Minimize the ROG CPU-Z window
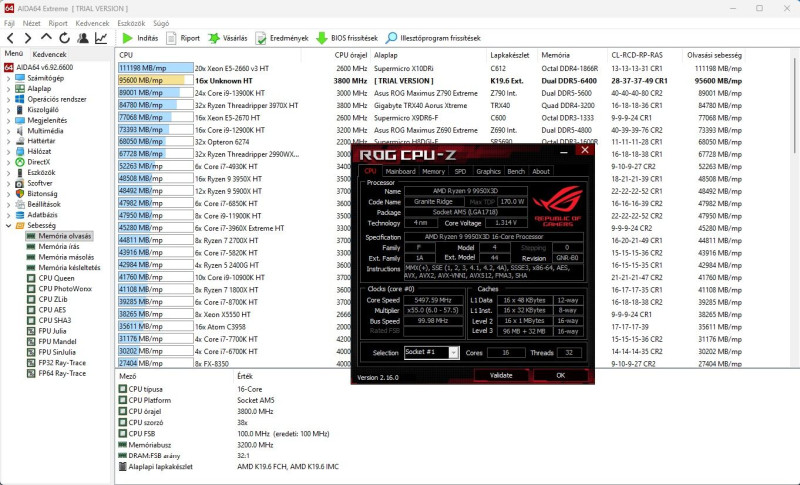The image size is (800, 485). [564, 151]
